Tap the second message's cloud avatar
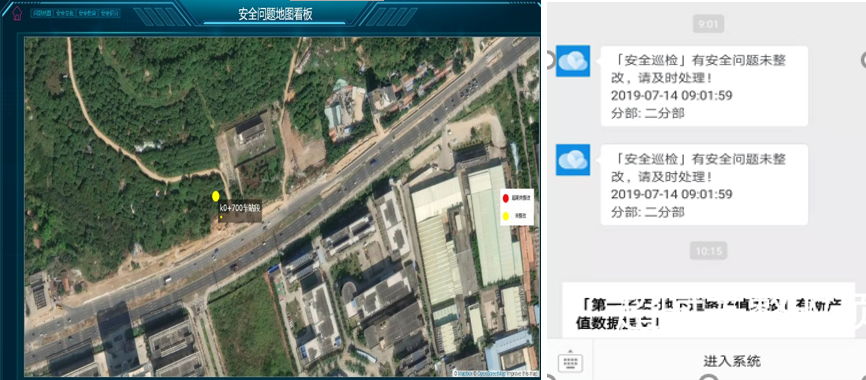The image size is (866, 380). 573,160
